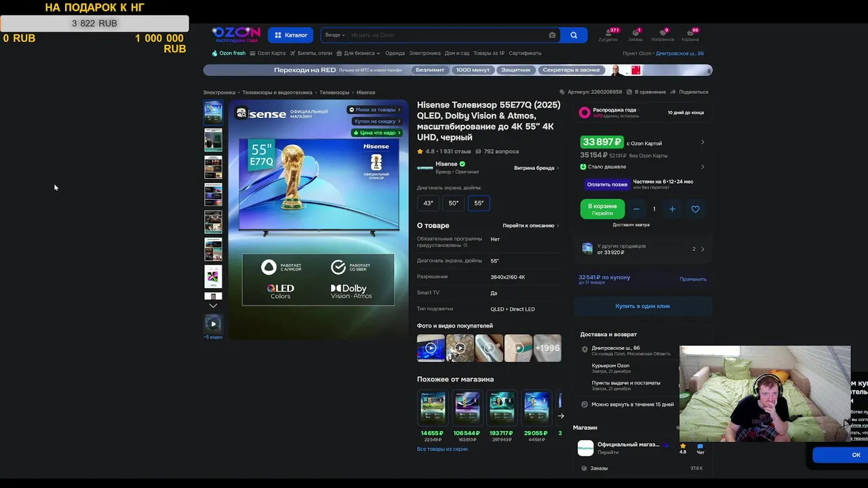This screenshot has width=868, height=488.
Task: Play the product video thumbnail
Action: (x=213, y=324)
